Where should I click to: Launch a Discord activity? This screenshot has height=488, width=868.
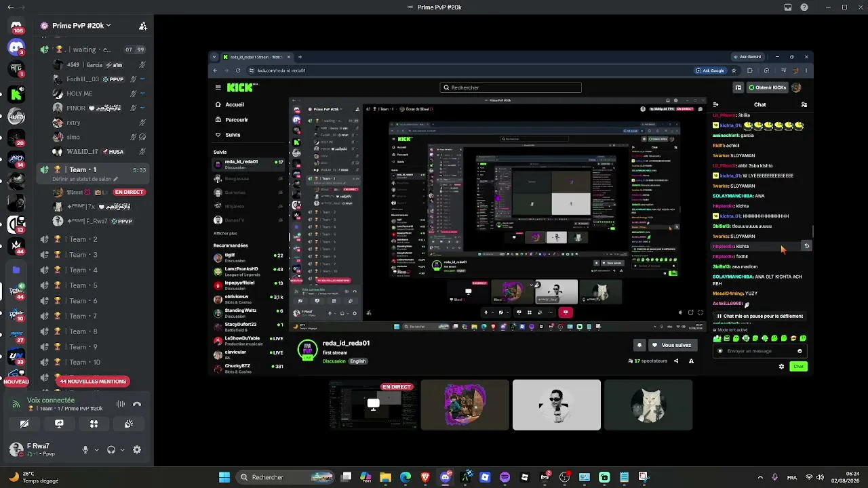tap(94, 424)
